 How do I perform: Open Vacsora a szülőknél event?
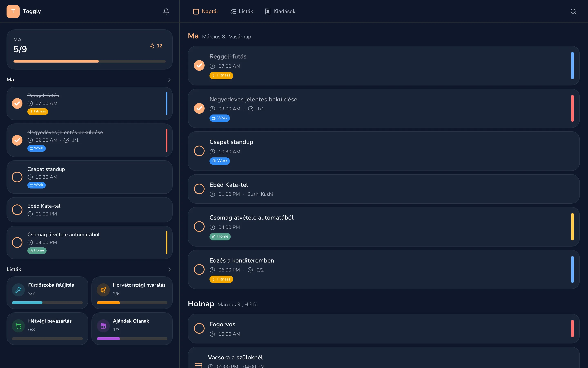click(384, 358)
